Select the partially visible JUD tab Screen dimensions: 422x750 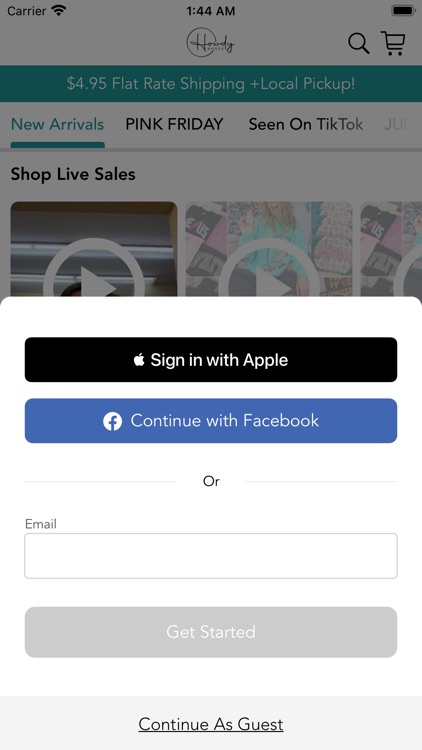pyautogui.click(x=397, y=124)
